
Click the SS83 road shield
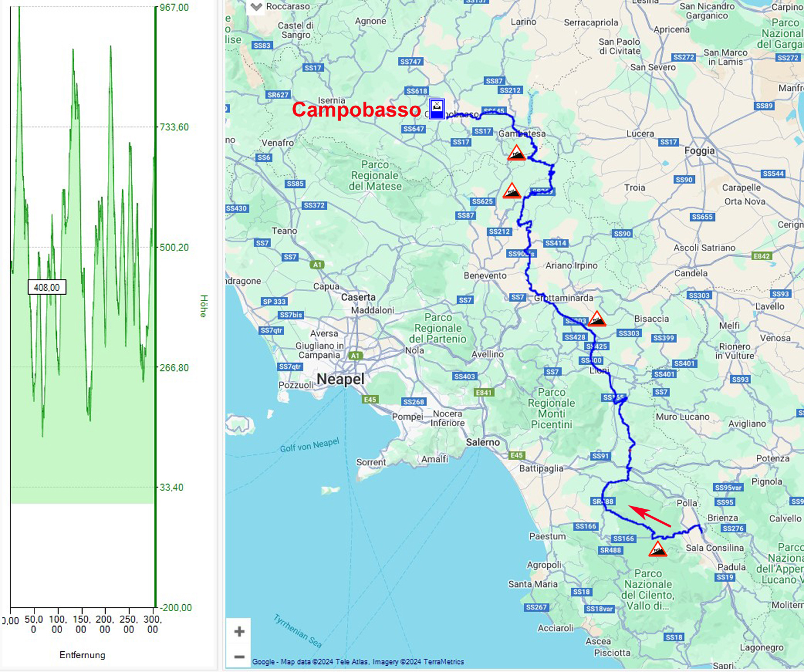click(x=262, y=45)
